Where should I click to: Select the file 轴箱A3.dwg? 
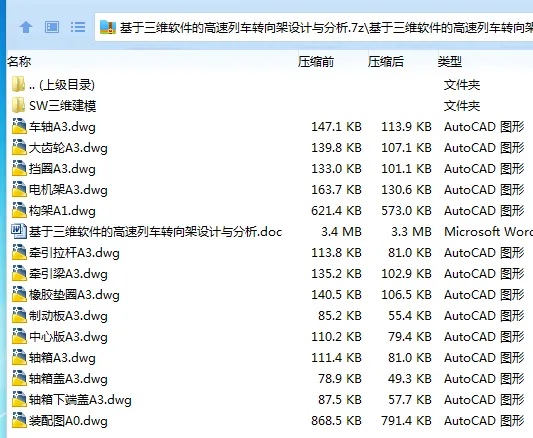tap(62, 358)
